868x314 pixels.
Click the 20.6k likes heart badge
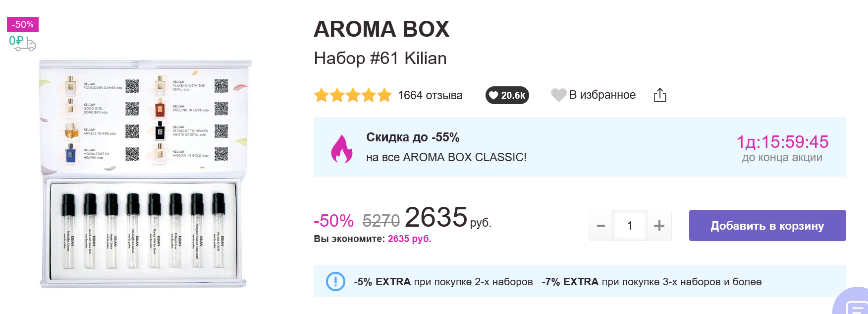507,95
